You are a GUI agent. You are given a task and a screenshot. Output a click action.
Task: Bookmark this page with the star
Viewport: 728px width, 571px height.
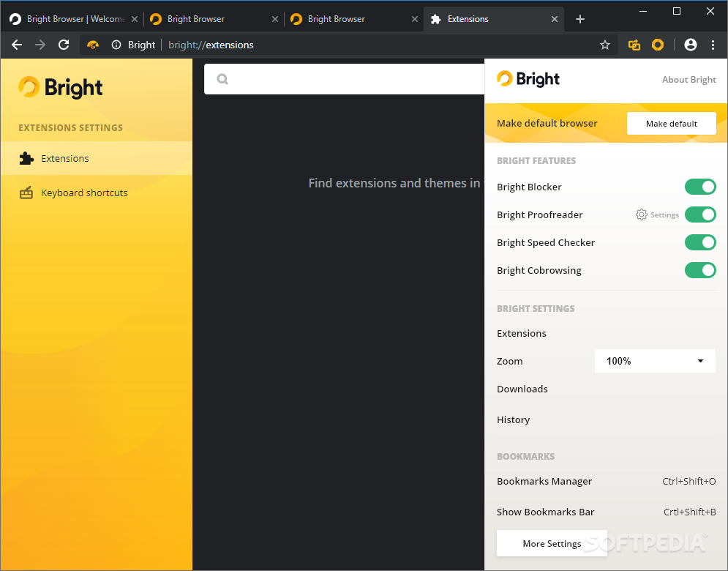(x=604, y=45)
